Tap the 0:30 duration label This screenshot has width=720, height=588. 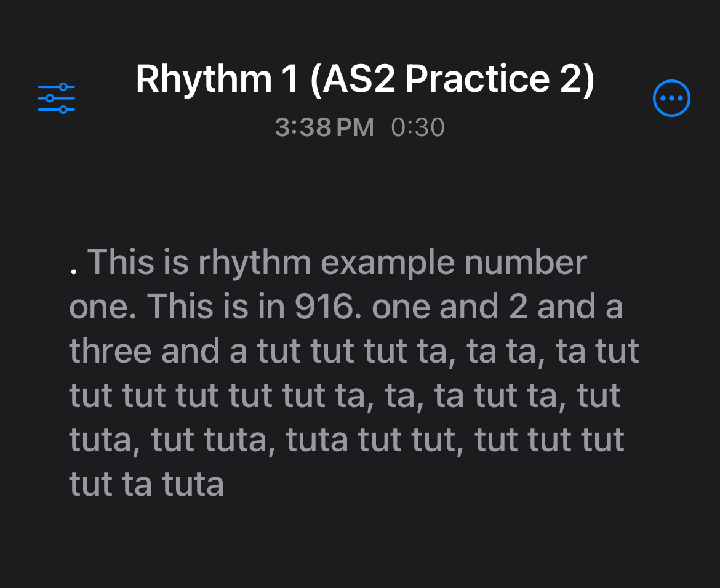pos(417,127)
